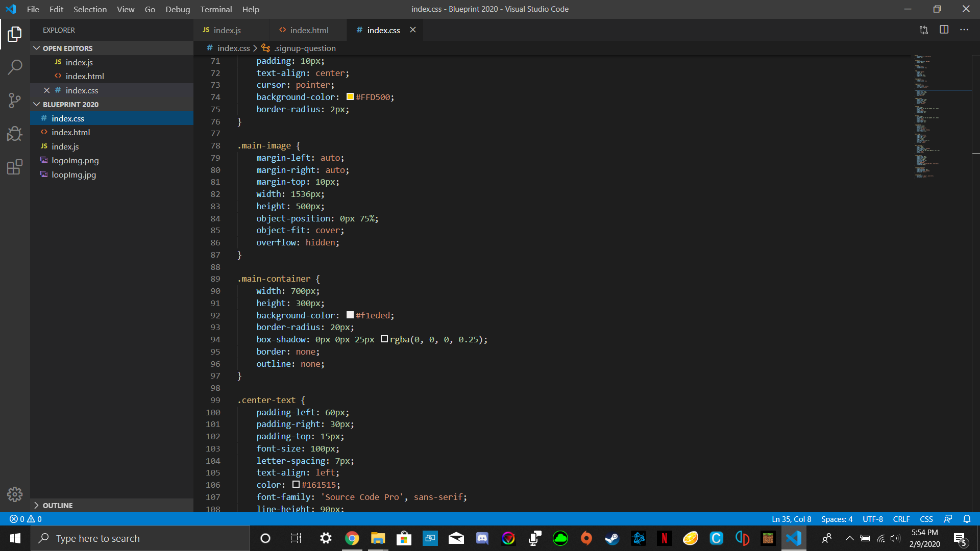Open notifications bell in status bar

coord(967,519)
